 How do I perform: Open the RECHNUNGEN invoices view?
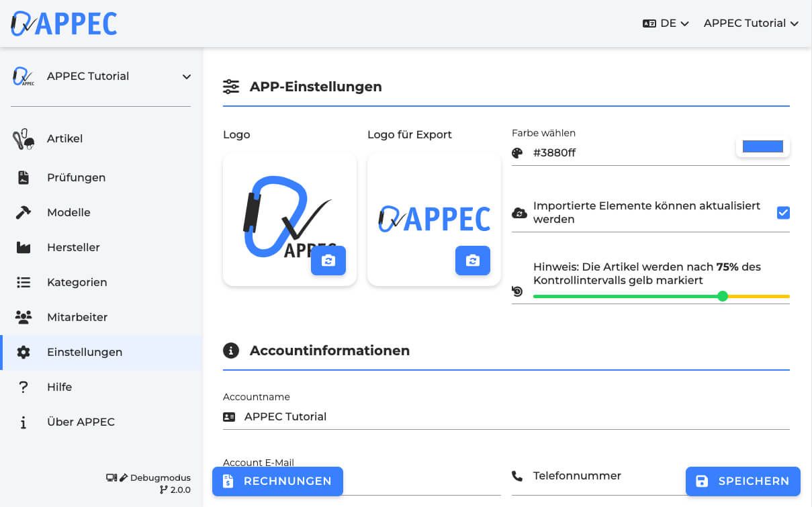click(x=277, y=481)
